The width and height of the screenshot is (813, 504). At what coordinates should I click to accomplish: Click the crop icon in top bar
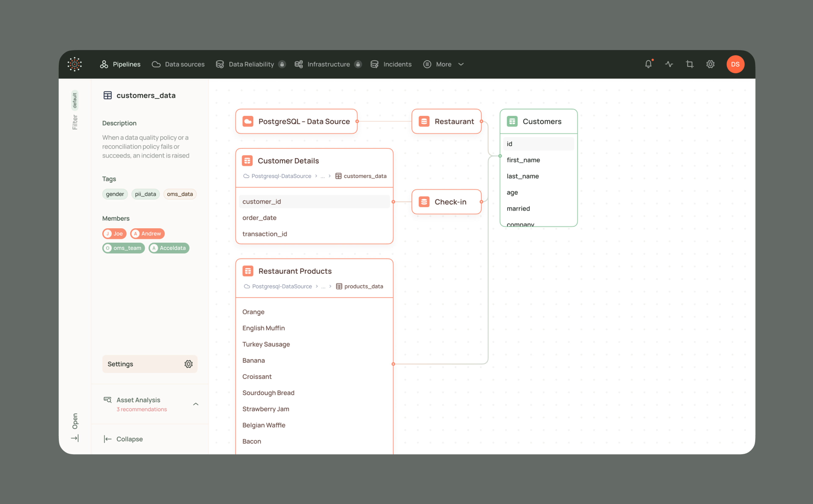point(690,64)
